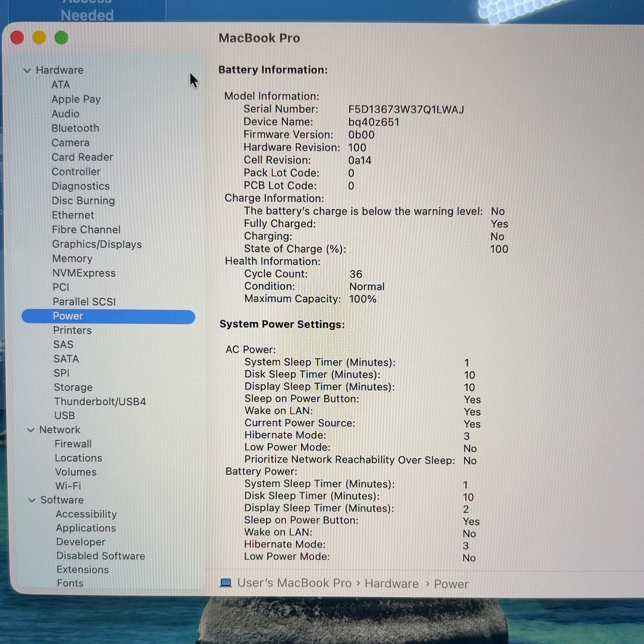Collapse the Network section chevron
This screenshot has height=644, width=644.
click(x=31, y=430)
